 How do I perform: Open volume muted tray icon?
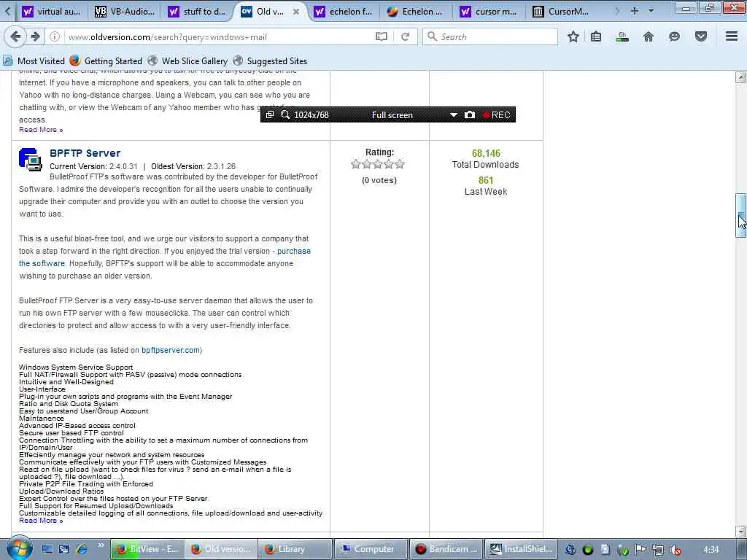675,550
